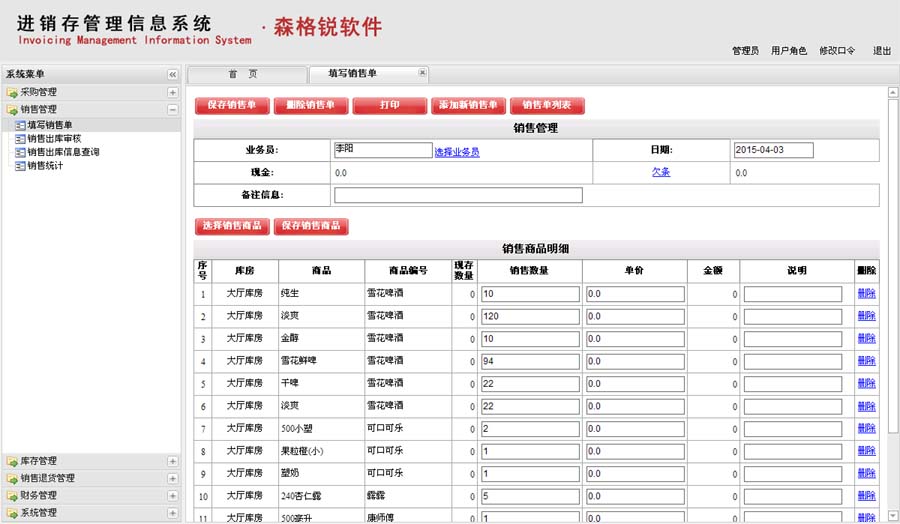This screenshot has width=900, height=524.
Task: Click the 打印 button
Action: (x=390, y=105)
